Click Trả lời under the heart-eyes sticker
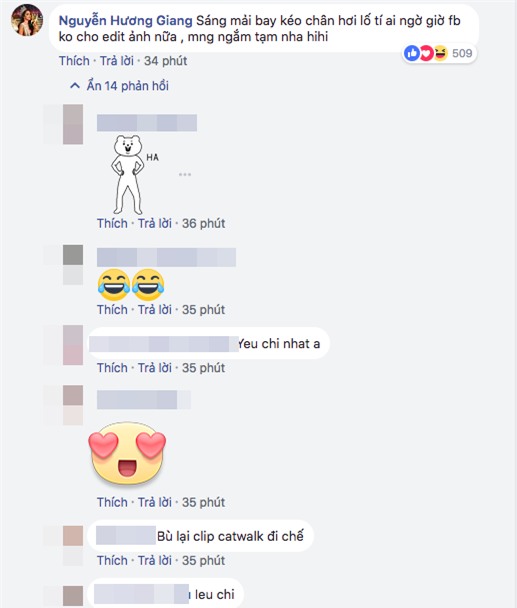This screenshot has height=608, width=517. point(155,502)
